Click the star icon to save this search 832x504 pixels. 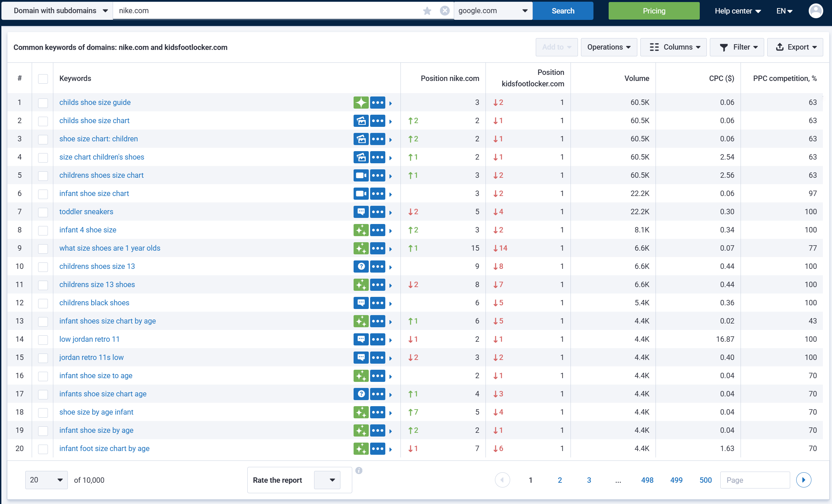point(427,10)
